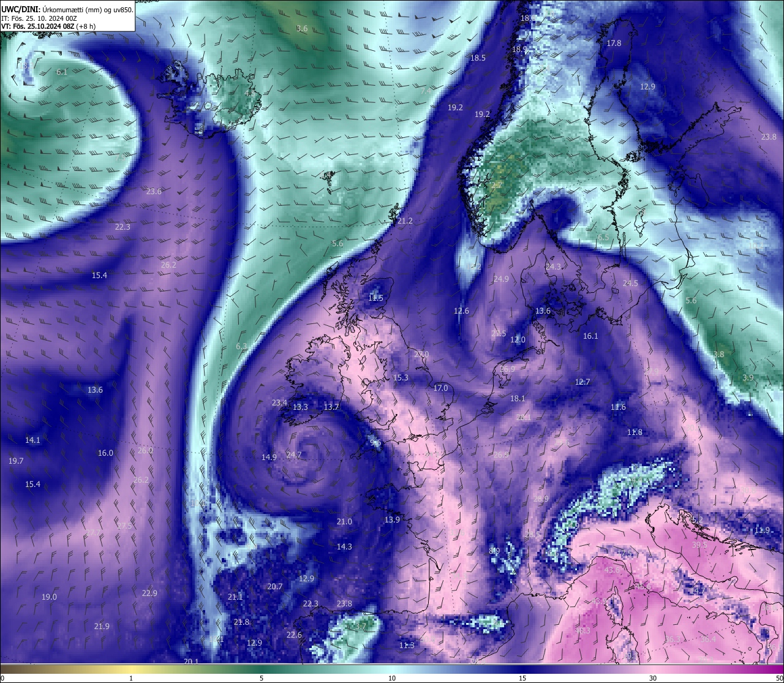Click the 24.3 value label

[x=553, y=267]
